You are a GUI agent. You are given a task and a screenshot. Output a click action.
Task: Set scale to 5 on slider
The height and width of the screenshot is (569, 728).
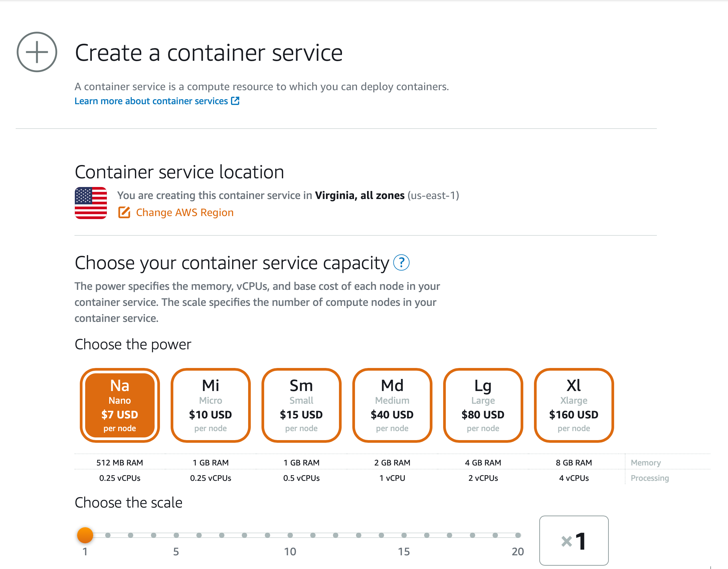click(176, 535)
